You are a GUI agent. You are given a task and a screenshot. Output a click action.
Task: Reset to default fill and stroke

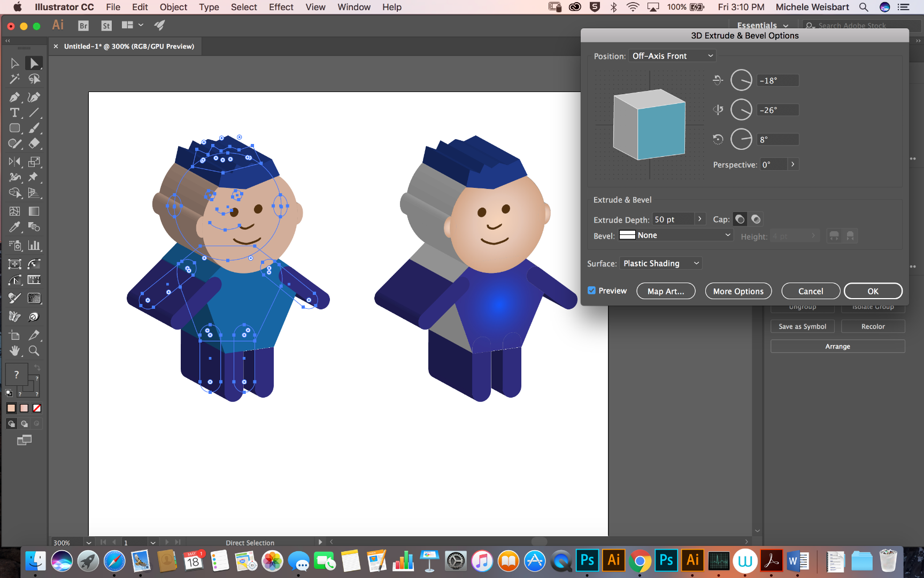(9, 393)
